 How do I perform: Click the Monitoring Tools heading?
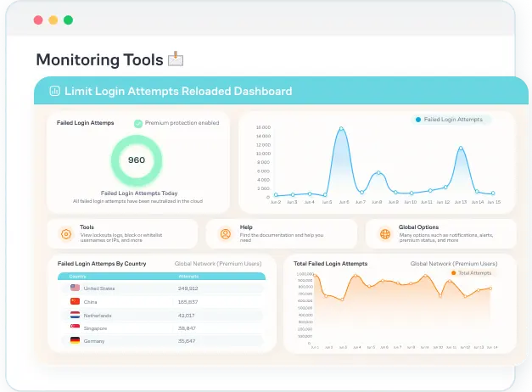point(100,59)
